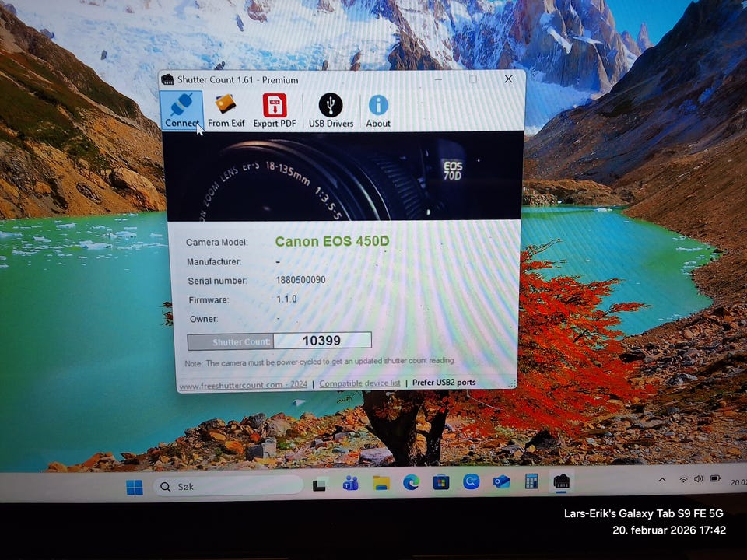Viewport: 747px width, 560px height.
Task: Click the volume speaker tray icon
Action: point(699,479)
